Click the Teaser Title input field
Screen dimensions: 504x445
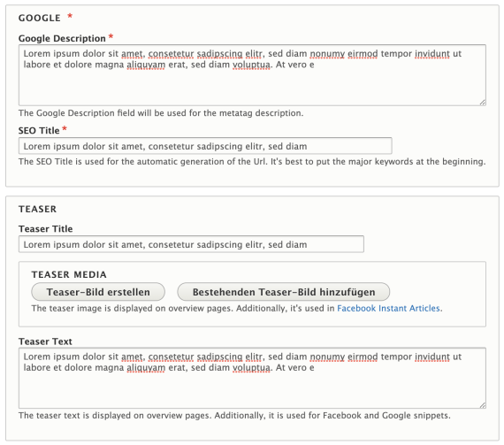(191, 244)
